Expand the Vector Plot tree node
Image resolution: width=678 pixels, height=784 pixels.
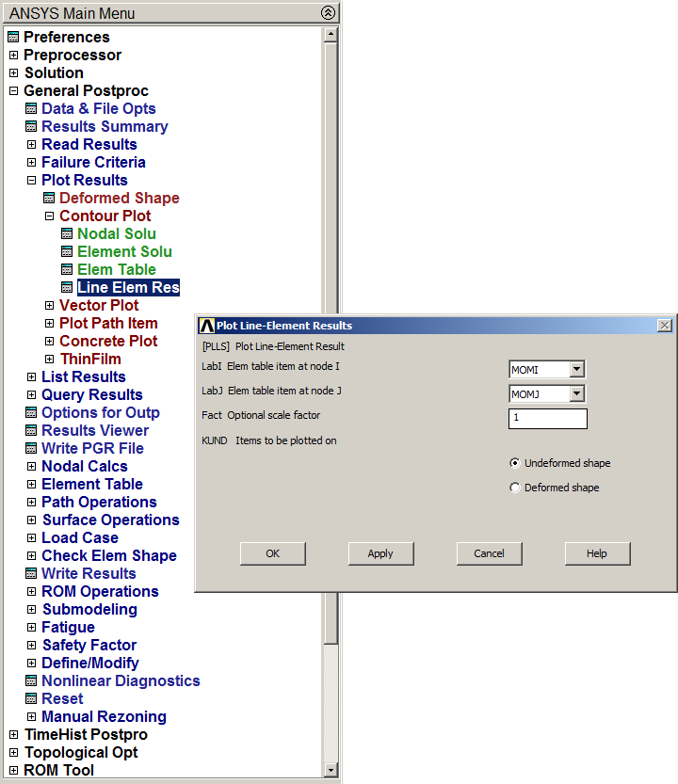click(50, 306)
